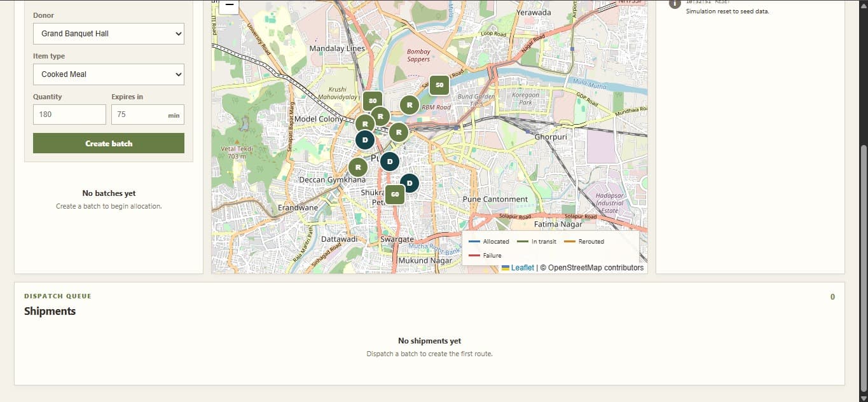Image resolution: width=868 pixels, height=402 pixels.
Task: Select the R marker above Deccan Gymkhana label
Action: pyautogui.click(x=358, y=167)
